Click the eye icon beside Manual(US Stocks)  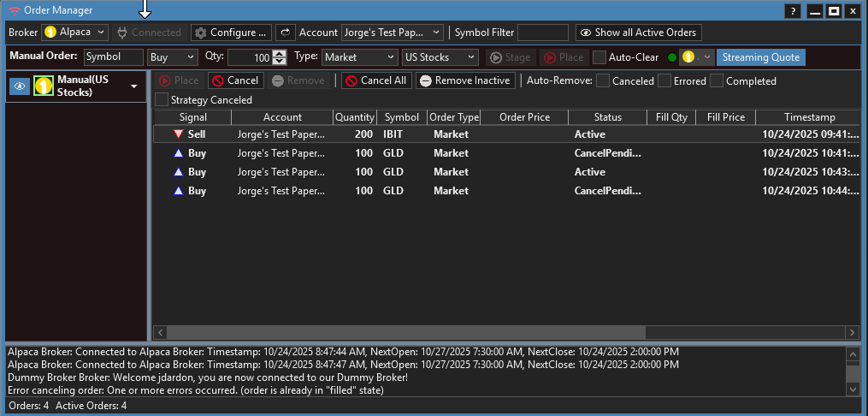[x=19, y=86]
